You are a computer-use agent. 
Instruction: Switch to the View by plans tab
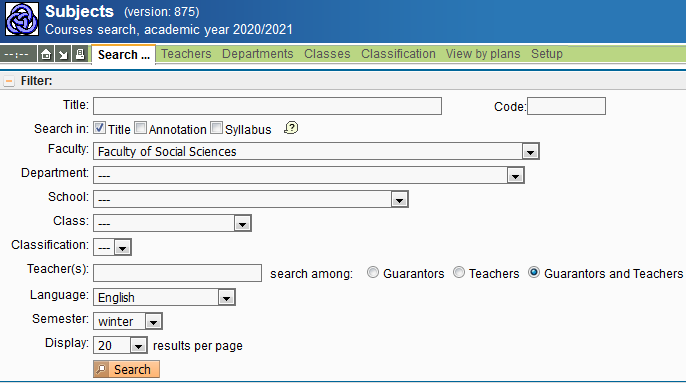click(483, 54)
